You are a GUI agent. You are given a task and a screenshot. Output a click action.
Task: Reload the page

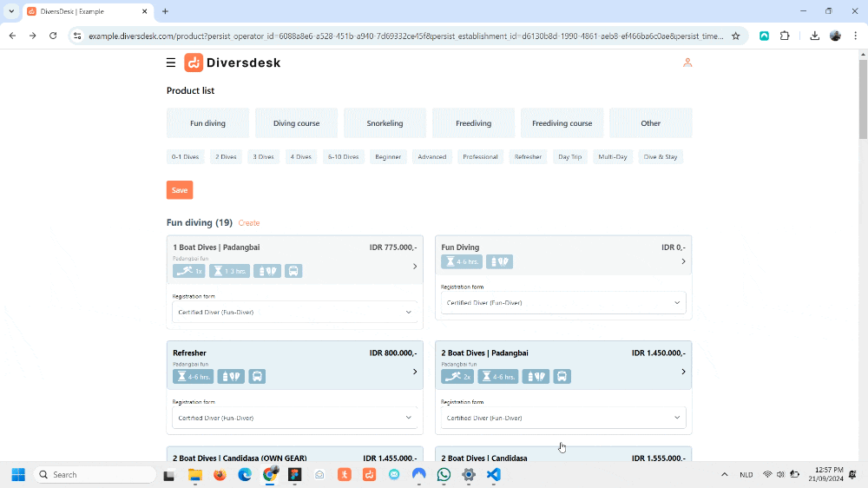(53, 36)
